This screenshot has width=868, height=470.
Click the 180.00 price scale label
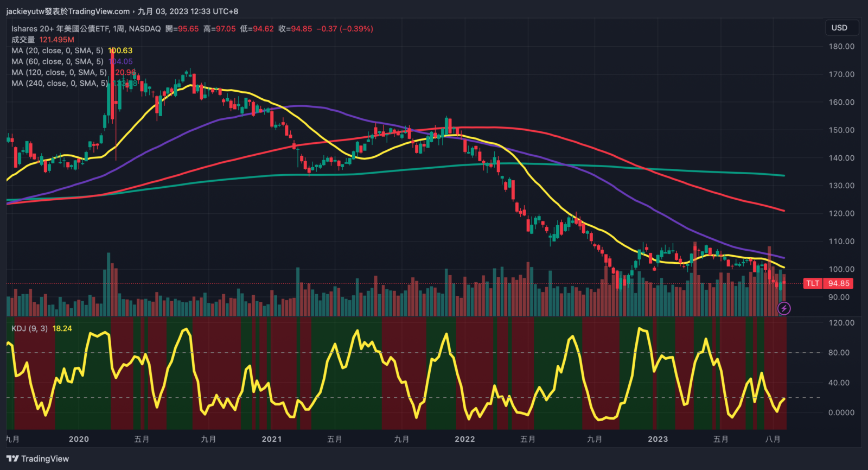(x=841, y=47)
